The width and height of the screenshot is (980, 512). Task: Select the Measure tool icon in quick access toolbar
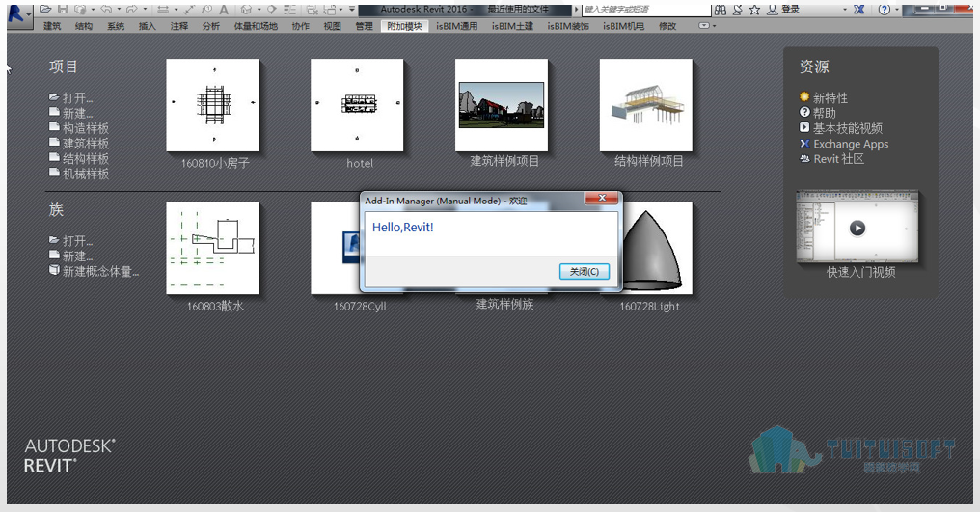click(162, 10)
